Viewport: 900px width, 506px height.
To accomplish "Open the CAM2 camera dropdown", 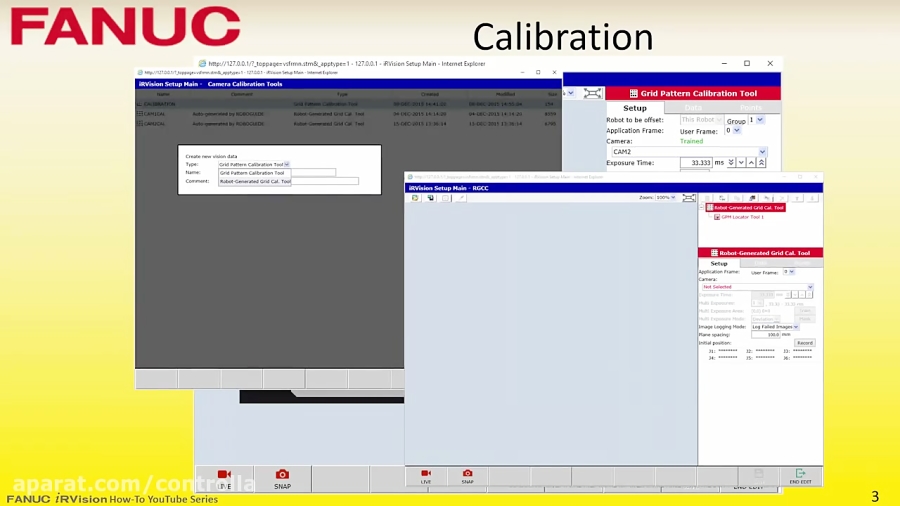I will pyautogui.click(x=762, y=152).
